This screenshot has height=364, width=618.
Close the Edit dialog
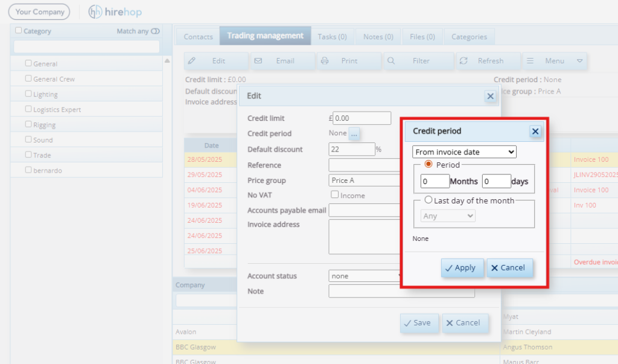pos(490,96)
